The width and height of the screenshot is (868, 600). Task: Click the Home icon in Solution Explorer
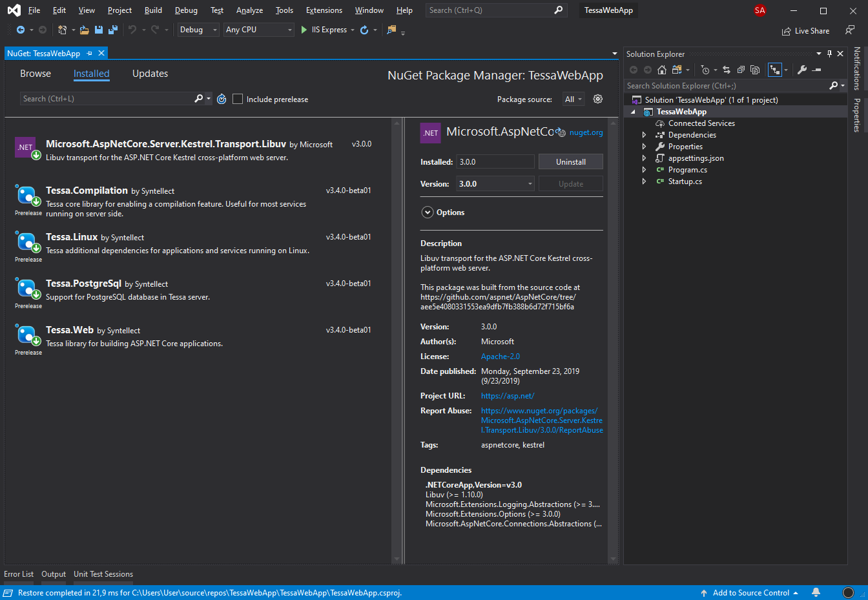pos(662,70)
